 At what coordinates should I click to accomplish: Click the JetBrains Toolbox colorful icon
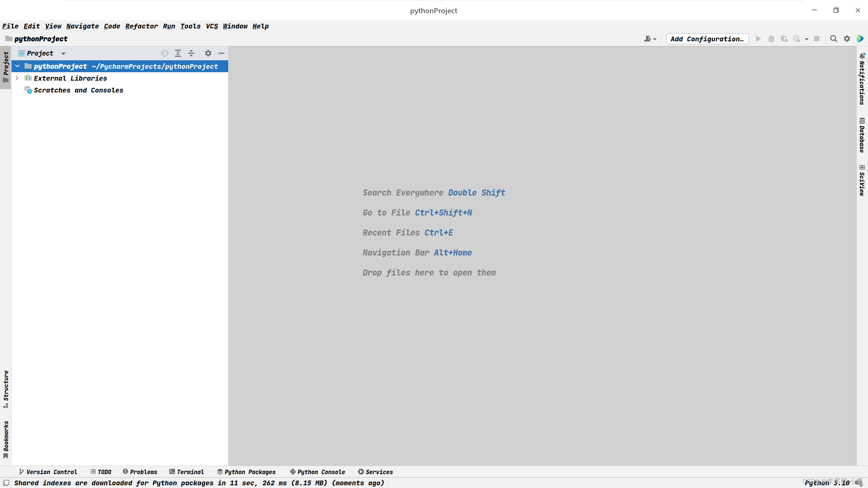pyautogui.click(x=860, y=39)
